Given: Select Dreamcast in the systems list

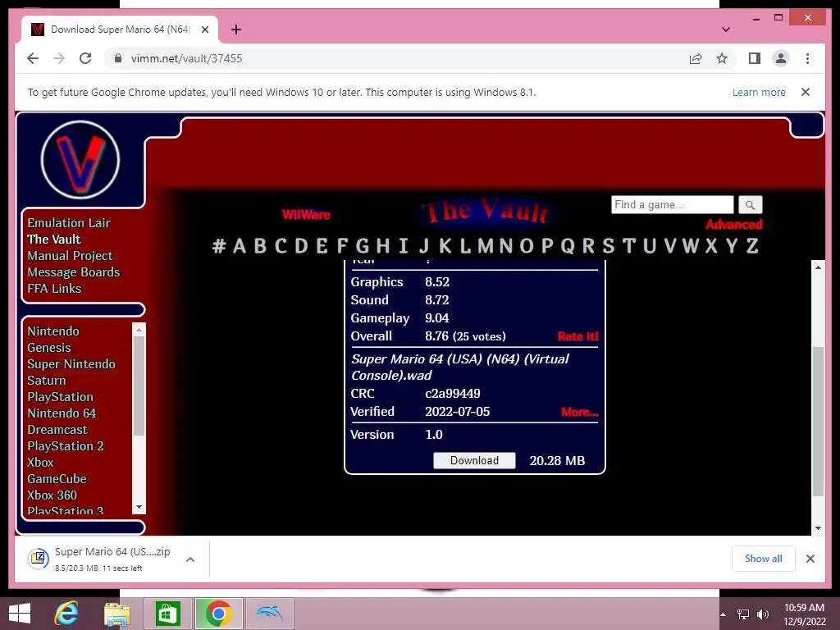Looking at the screenshot, I should (57, 430).
